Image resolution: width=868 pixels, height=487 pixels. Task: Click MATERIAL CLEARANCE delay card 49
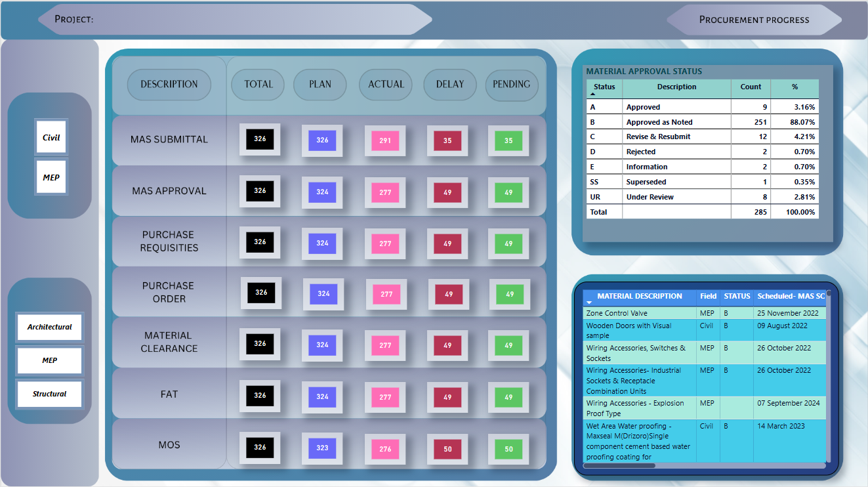pos(447,345)
